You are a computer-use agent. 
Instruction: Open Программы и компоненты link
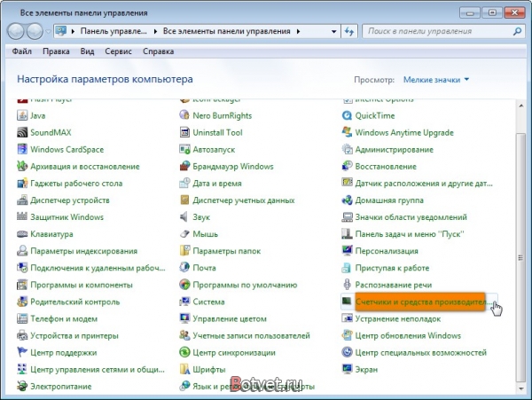82,285
